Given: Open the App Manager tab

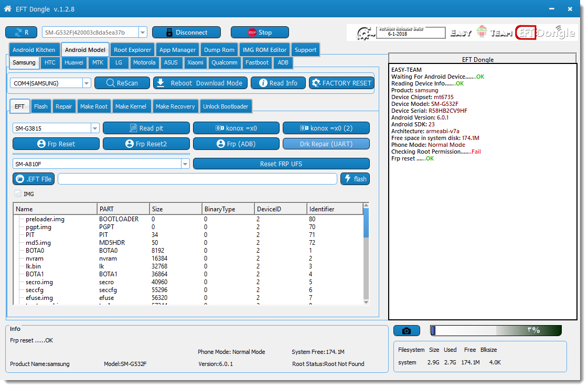Looking at the screenshot, I should click(177, 50).
